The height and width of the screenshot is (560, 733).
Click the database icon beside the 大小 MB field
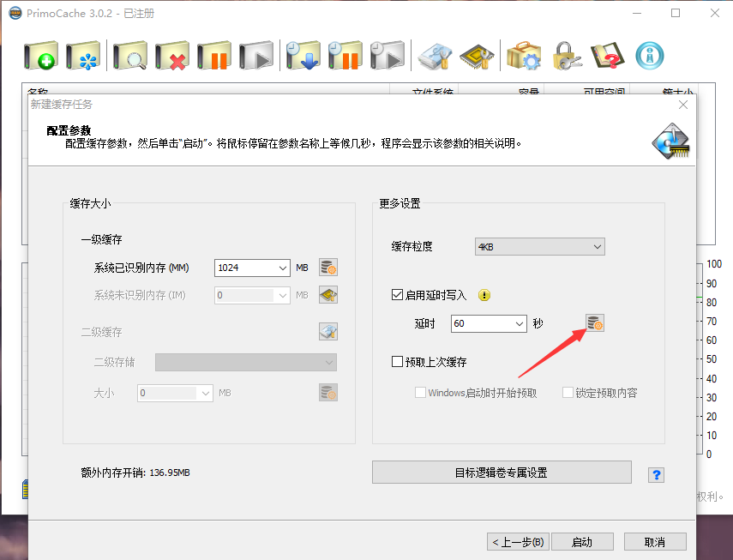pos(328,393)
